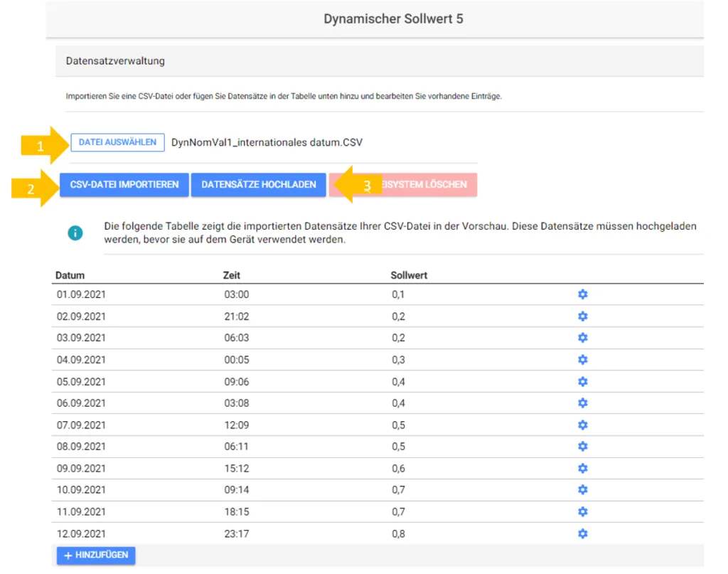
Task: Select the date cell 01.09.2021
Action: 81,294
